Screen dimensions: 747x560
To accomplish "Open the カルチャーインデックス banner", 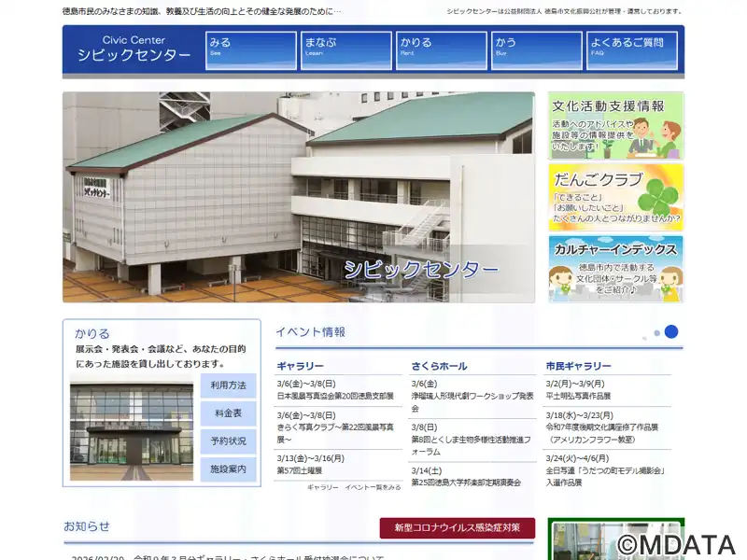I will 616,269.
